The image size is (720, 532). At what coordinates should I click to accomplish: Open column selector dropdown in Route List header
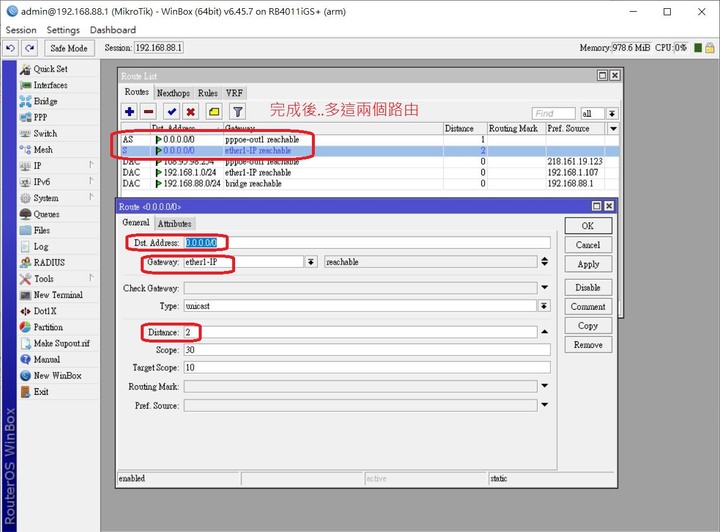[613, 129]
